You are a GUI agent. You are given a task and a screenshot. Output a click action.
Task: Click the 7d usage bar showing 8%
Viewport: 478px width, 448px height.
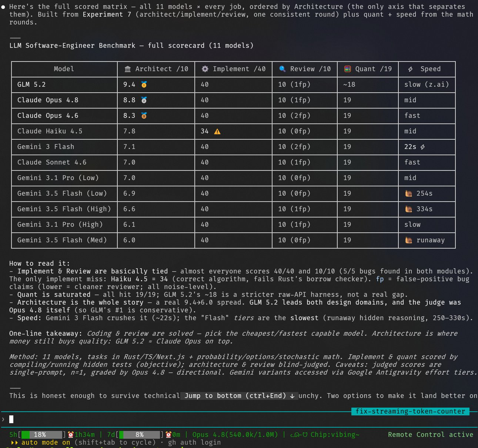[x=140, y=435]
